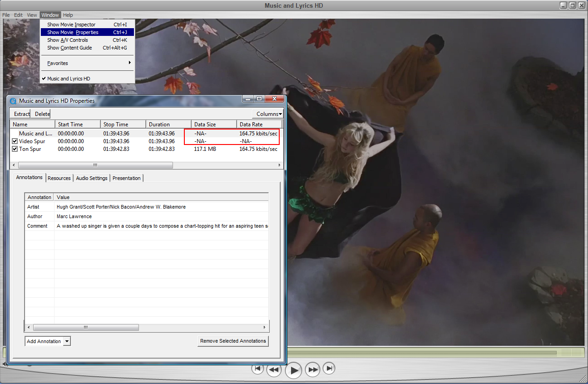Click the Value column header

click(x=161, y=197)
